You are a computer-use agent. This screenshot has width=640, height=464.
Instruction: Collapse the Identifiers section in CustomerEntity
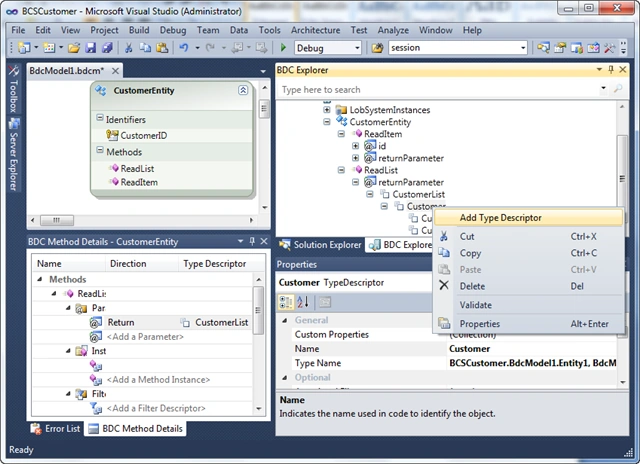100,118
